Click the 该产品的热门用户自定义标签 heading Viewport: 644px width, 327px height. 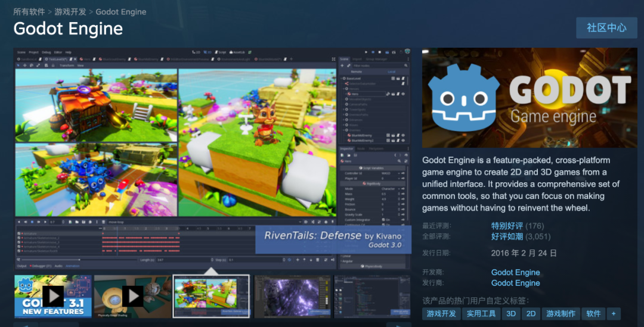click(x=476, y=301)
